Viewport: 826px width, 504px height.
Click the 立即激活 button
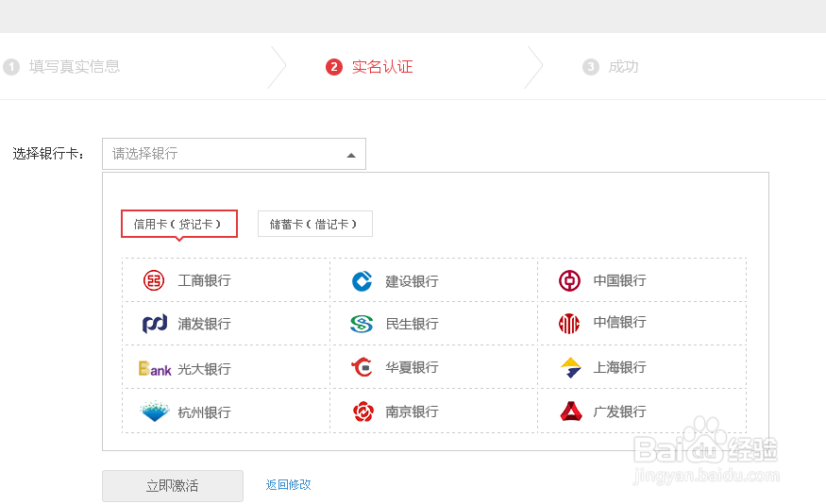click(173, 485)
